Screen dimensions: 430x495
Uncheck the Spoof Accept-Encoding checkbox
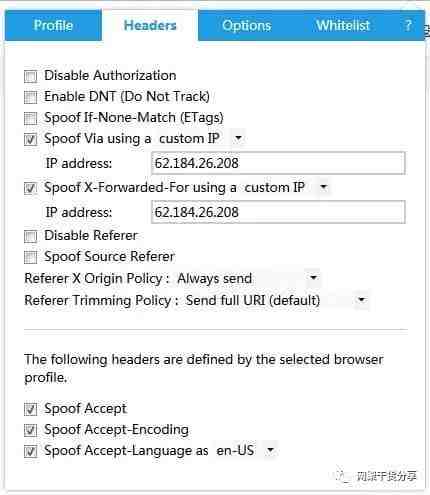pyautogui.click(x=30, y=430)
